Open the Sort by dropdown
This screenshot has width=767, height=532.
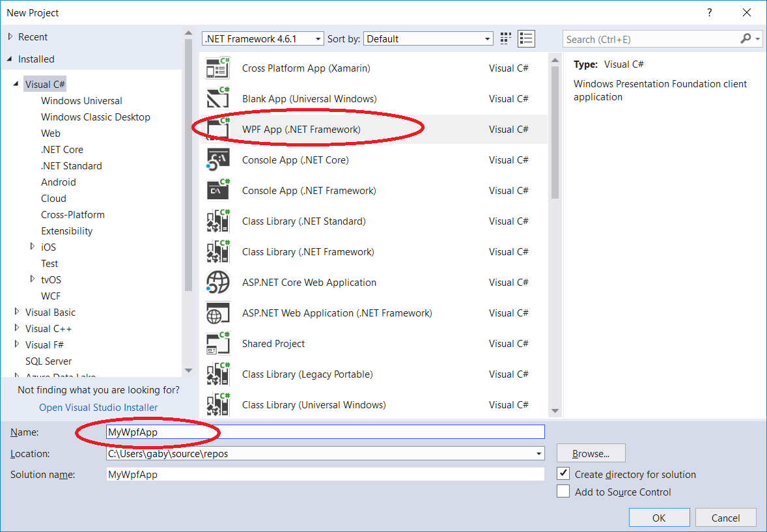(428, 38)
